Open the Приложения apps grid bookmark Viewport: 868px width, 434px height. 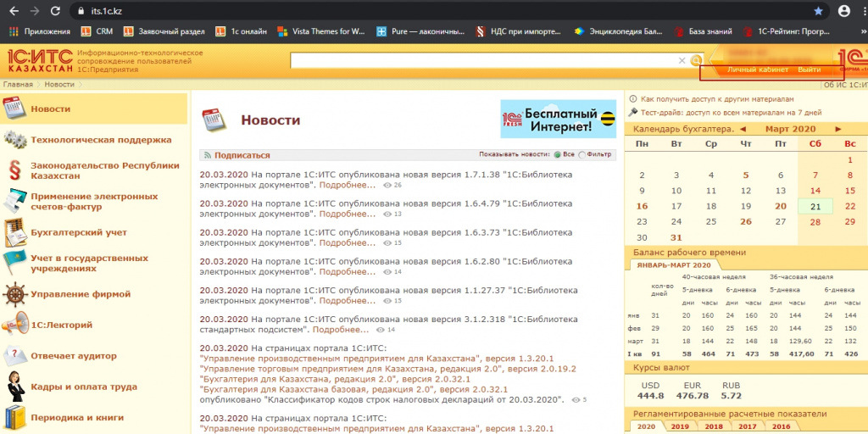[x=40, y=31]
